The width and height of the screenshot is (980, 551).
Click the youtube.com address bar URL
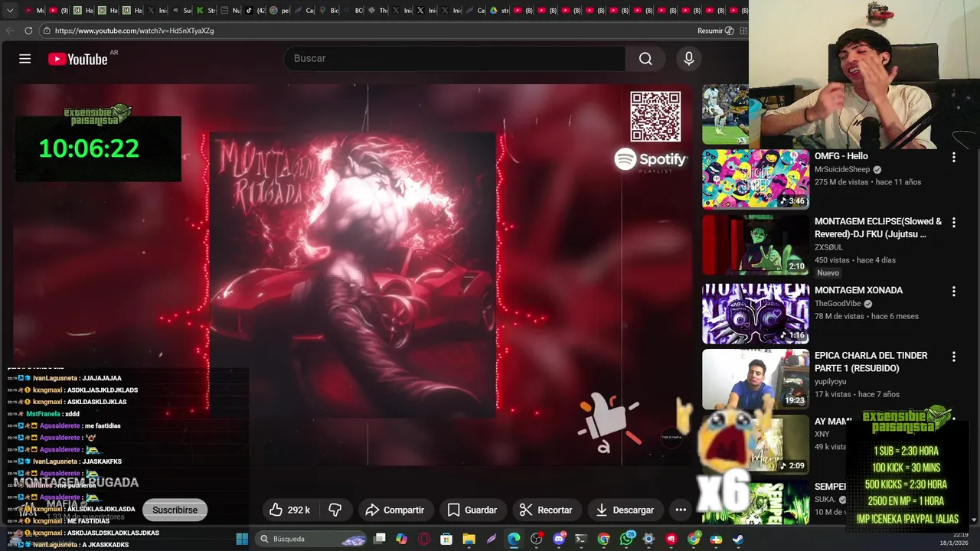[135, 31]
